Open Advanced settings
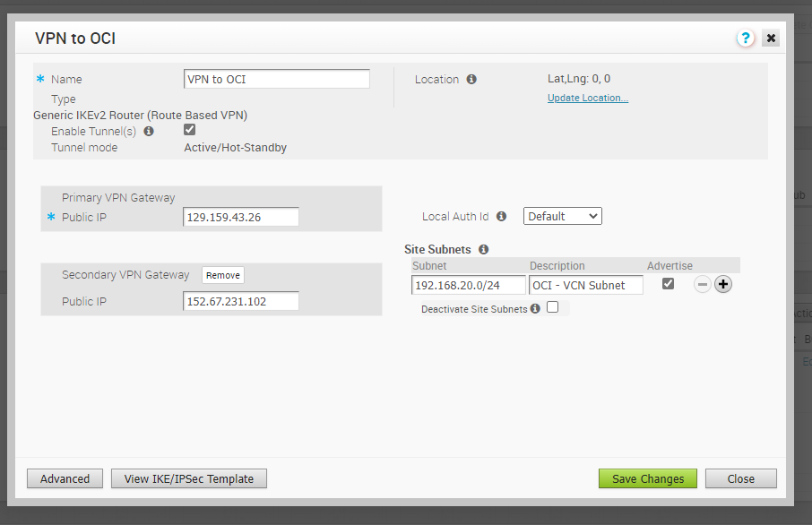The width and height of the screenshot is (812, 525). click(x=65, y=478)
